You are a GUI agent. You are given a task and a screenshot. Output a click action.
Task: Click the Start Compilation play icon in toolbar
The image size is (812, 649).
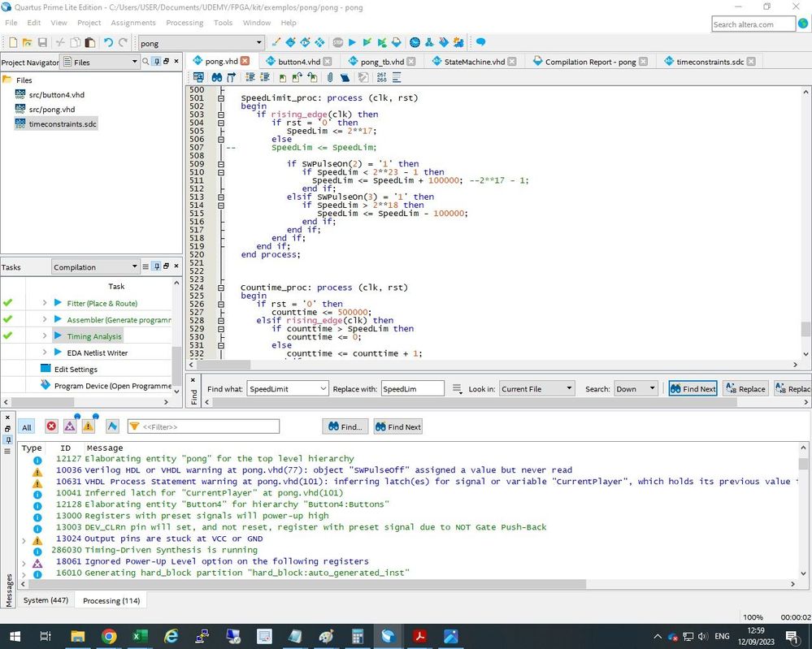pos(352,42)
